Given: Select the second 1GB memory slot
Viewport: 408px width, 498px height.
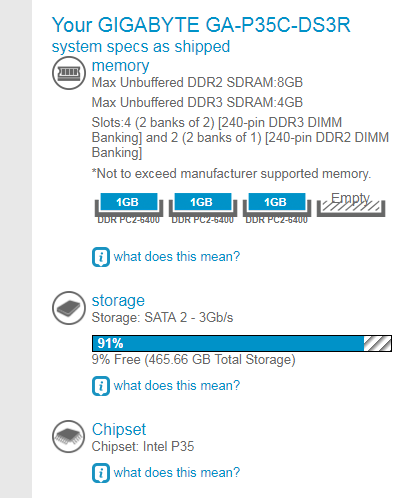Looking at the screenshot, I should pos(203,208).
